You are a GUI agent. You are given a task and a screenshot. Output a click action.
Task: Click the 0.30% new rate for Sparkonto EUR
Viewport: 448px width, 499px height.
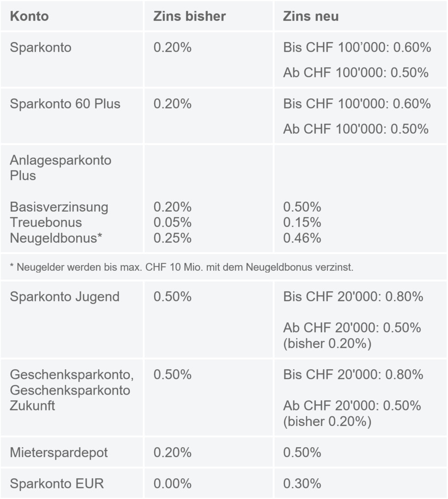pyautogui.click(x=302, y=484)
